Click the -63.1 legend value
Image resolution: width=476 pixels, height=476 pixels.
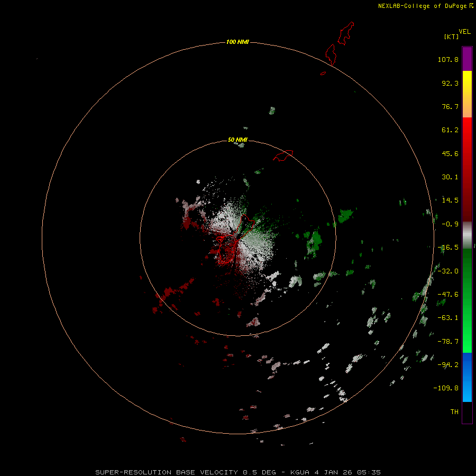tap(448, 318)
